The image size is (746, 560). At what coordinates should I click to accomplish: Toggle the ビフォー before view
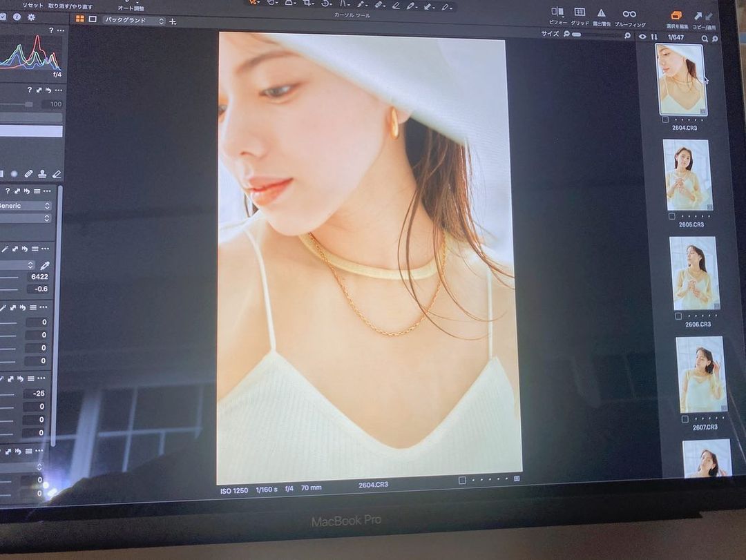pos(557,15)
